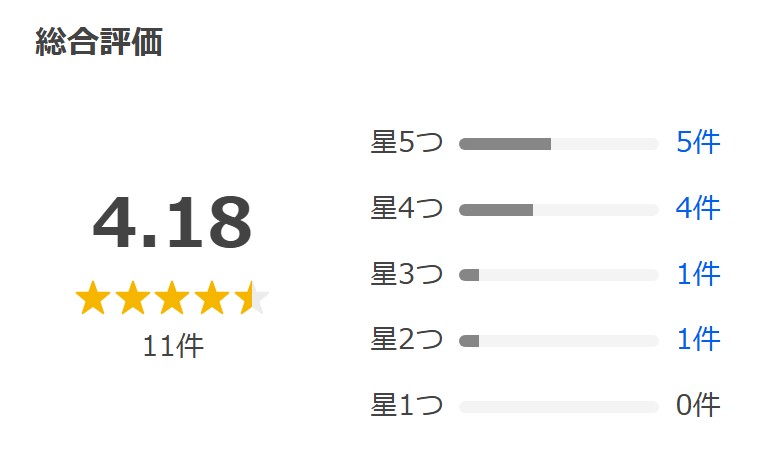Select the 星5つ rating bar
774x450 pixels.
[x=559, y=144]
